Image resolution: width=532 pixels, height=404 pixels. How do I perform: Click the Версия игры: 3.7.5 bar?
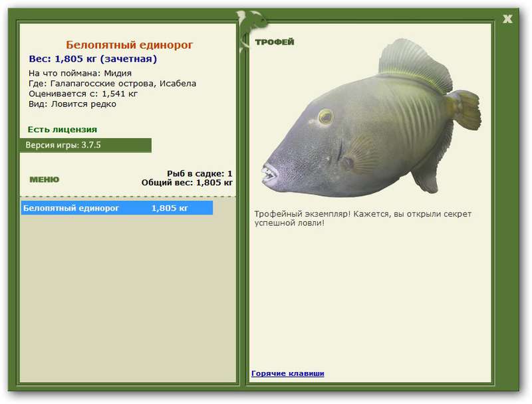tap(86, 145)
